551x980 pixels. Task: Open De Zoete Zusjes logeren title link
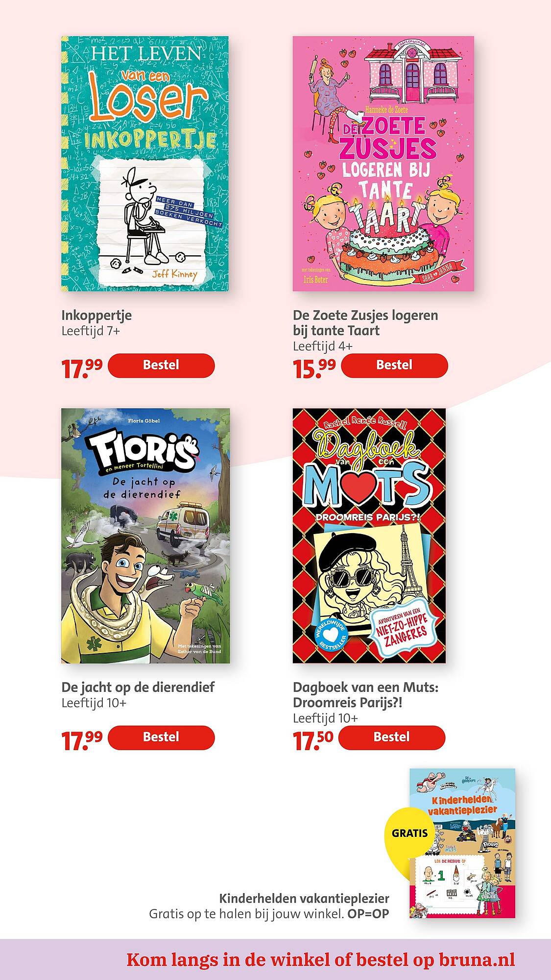point(365,323)
